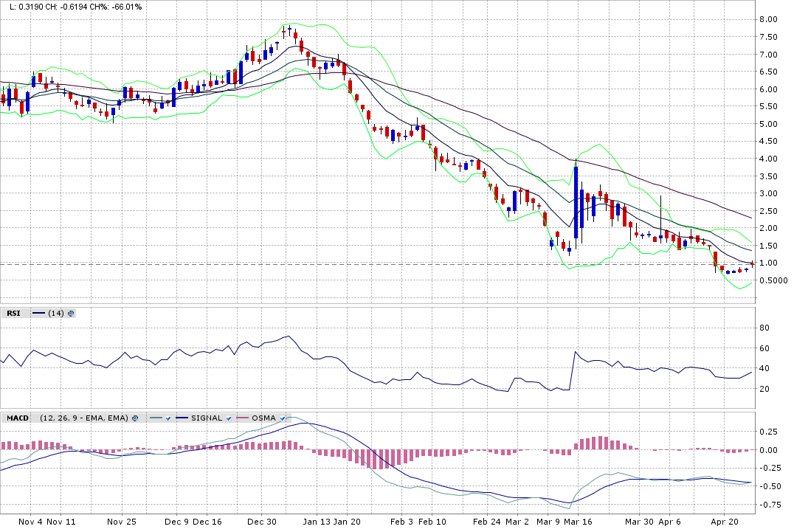This screenshot has height=532, width=794.
Task: Click the RSI dark blue line swatch
Action: coord(38,314)
